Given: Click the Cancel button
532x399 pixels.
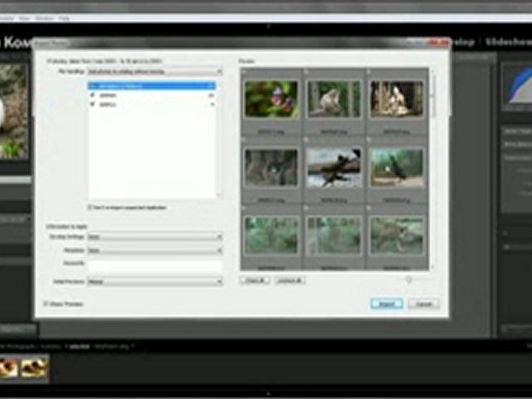Looking at the screenshot, I should [x=424, y=304].
